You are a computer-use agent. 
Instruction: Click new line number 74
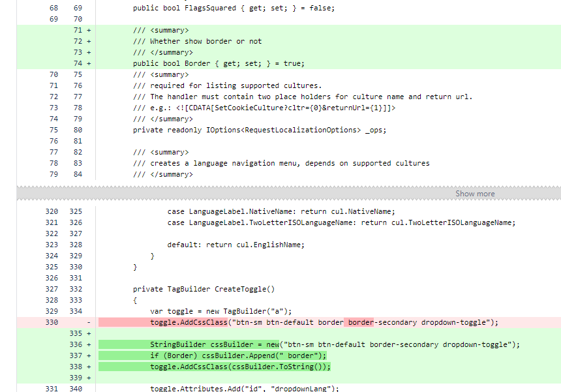point(78,63)
